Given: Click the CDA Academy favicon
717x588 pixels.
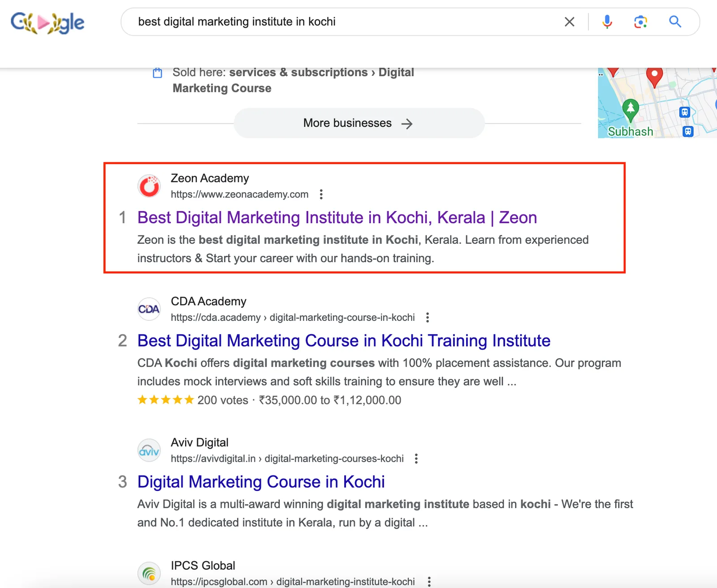Looking at the screenshot, I should tap(149, 309).
